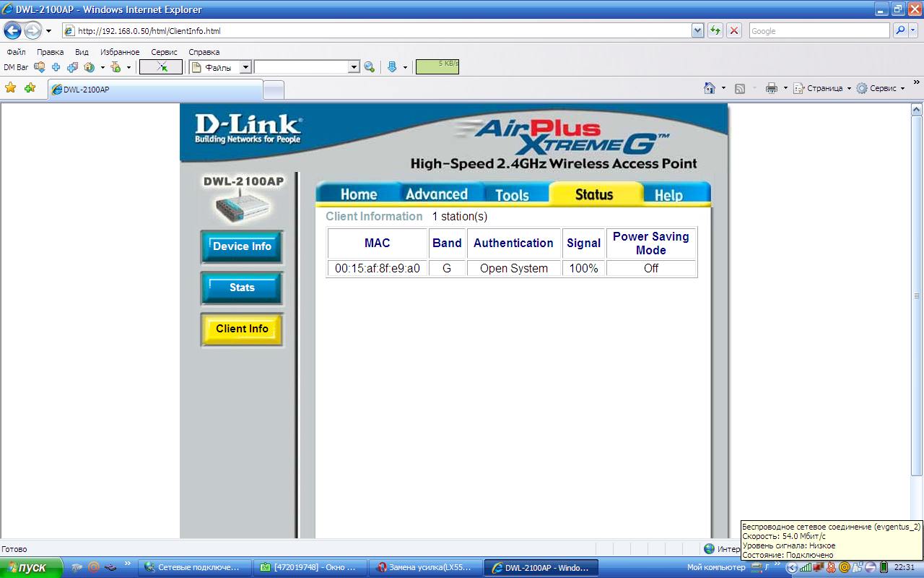Open the Файл menu

coord(16,52)
